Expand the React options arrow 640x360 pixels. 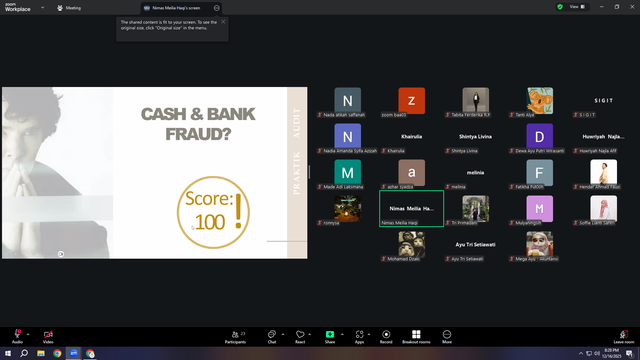click(309, 334)
